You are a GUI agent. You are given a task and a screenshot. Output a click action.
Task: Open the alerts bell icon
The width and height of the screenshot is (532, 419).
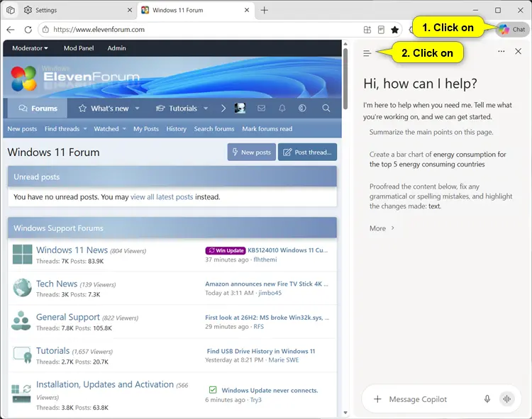point(282,108)
